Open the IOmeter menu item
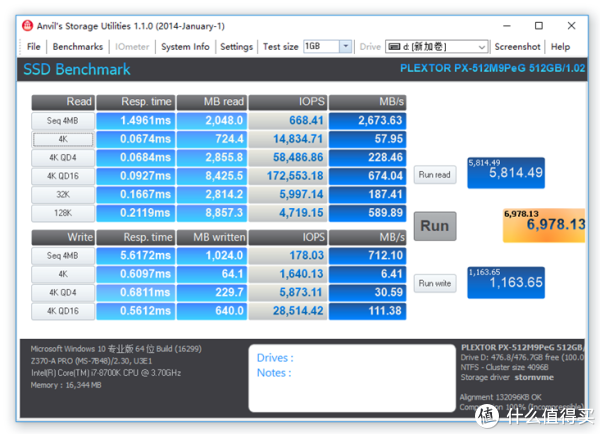This screenshot has width=600, height=434. 132,47
